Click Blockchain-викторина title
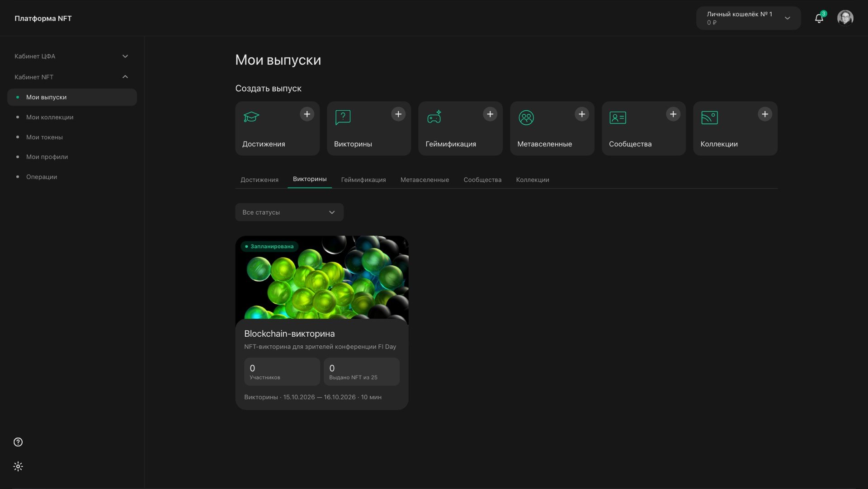Viewport: 868px width, 489px height. pos(289,334)
